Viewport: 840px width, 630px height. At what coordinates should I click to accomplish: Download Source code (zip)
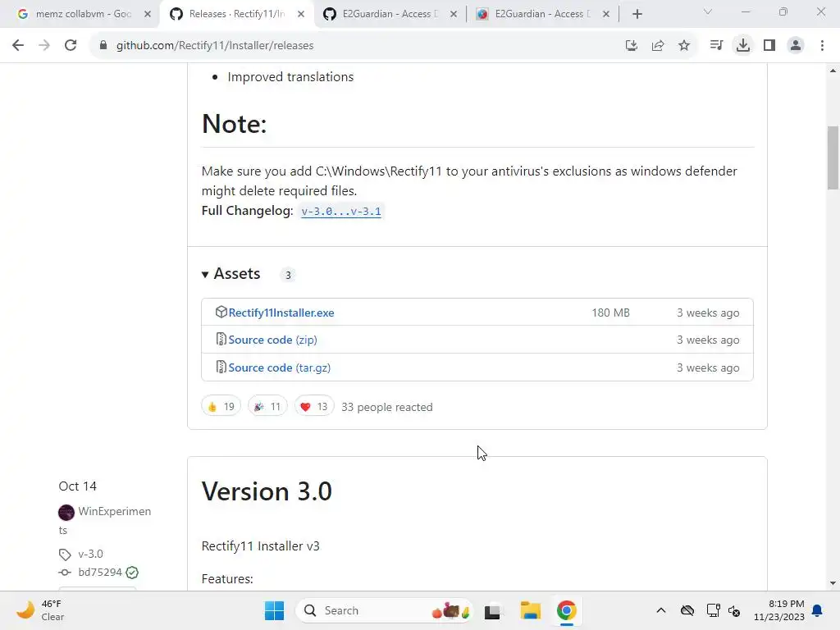point(272,340)
